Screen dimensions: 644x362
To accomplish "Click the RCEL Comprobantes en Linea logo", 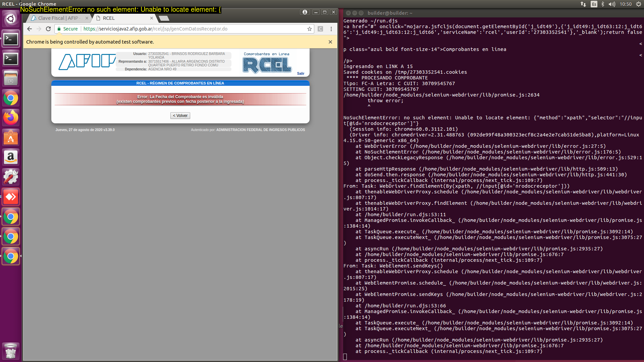I will coord(267,63).
